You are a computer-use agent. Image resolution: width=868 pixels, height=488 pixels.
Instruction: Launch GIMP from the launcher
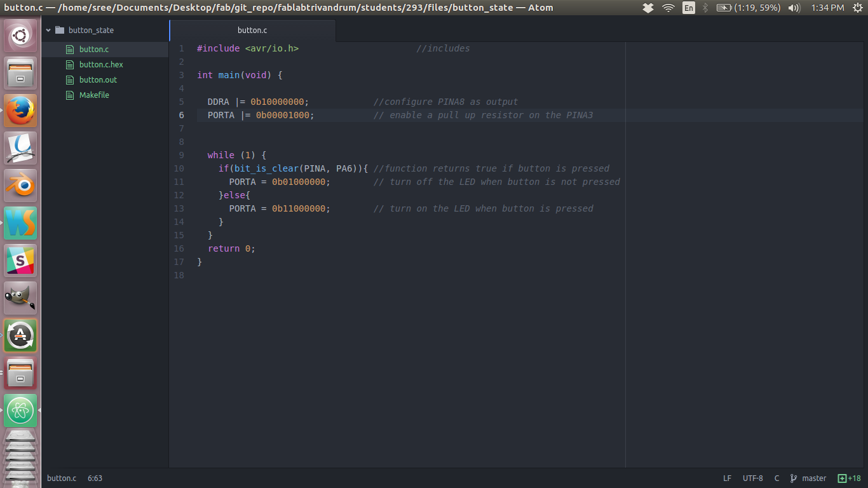pos(21,297)
